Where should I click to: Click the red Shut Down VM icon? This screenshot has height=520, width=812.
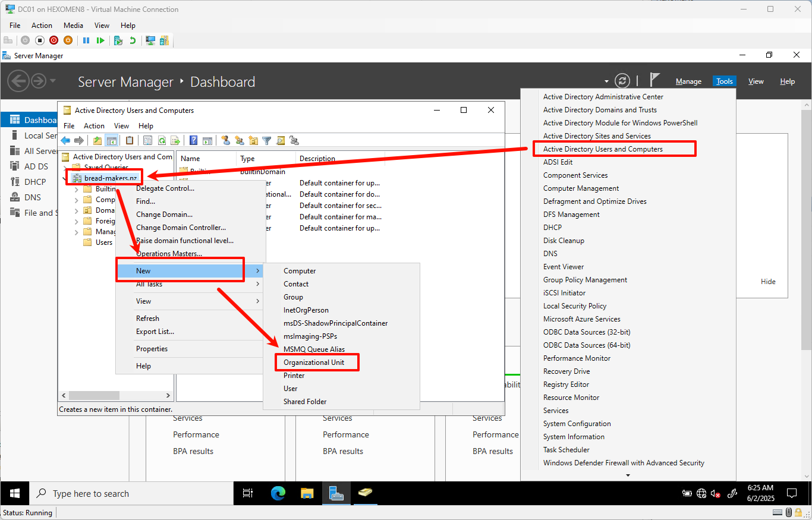pos(54,40)
